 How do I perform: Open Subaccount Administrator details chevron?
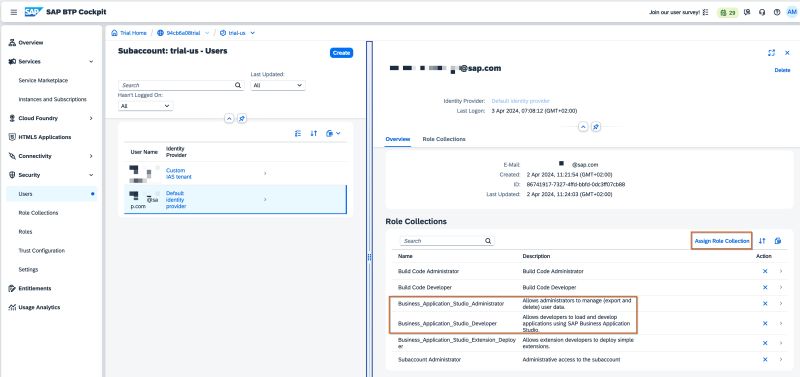[x=781, y=360]
